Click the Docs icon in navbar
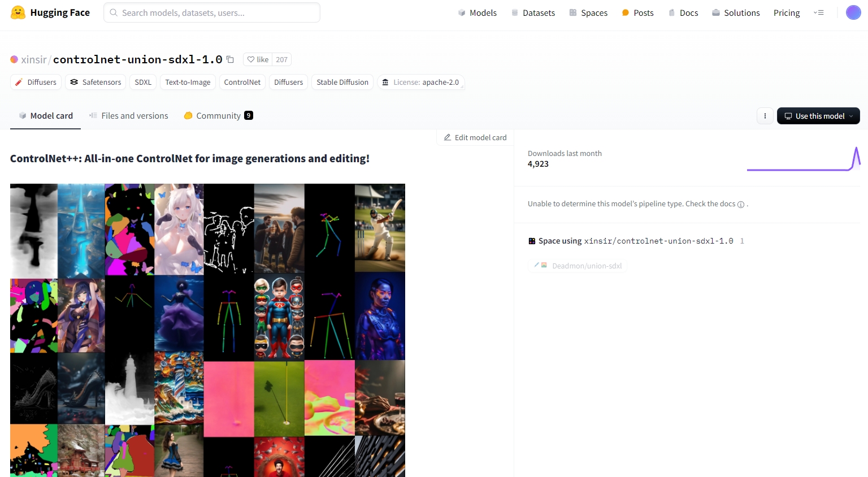This screenshot has height=477, width=868. click(672, 12)
